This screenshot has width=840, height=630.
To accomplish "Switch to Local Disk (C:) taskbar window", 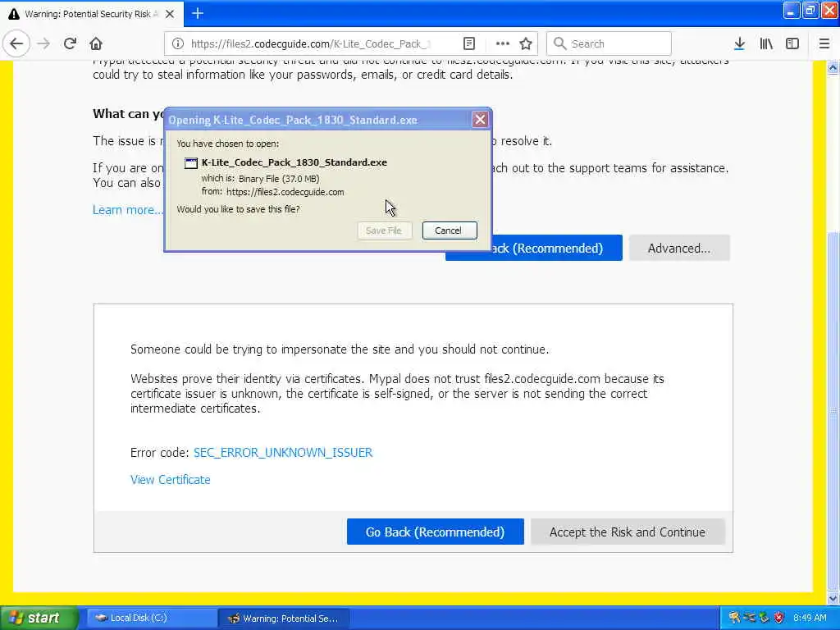I will [x=151, y=619].
